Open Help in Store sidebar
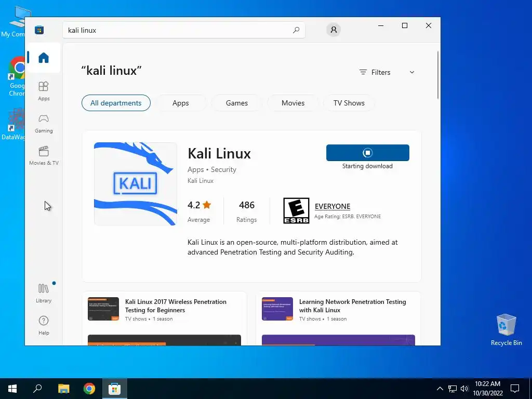Image resolution: width=532 pixels, height=399 pixels. [x=44, y=325]
